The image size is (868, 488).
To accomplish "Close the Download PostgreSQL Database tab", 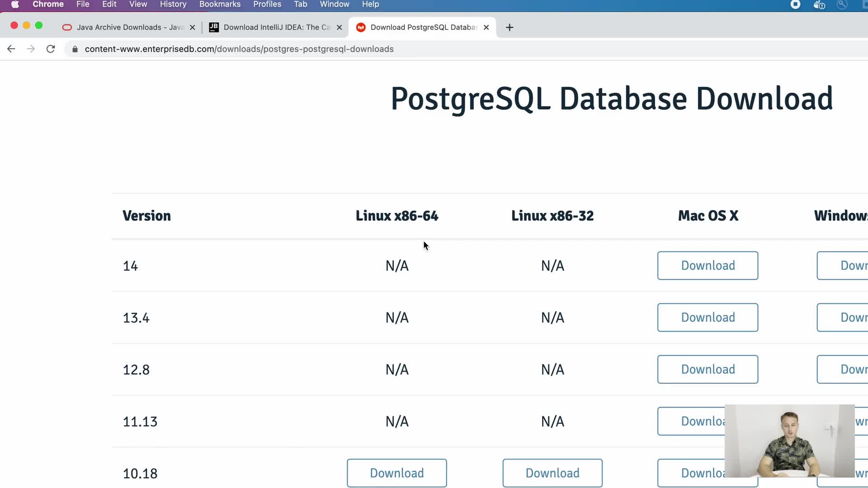I will [x=486, y=28].
